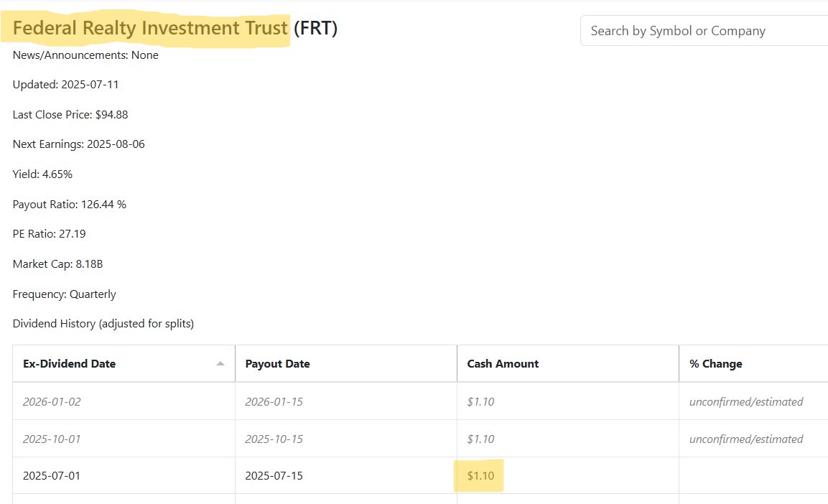Click unconfirmed/estimated in the 2025-10-01 row
Viewport: 828px width, 504px height.
pyautogui.click(x=746, y=439)
